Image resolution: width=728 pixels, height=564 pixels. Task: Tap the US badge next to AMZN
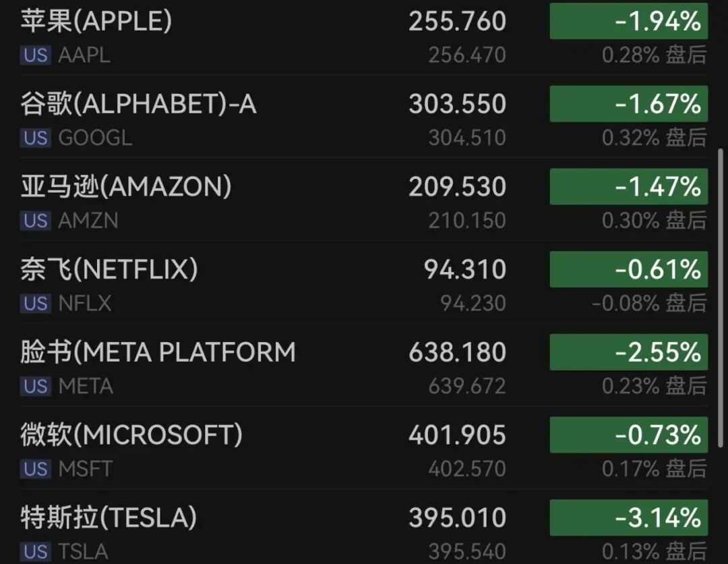pos(35,221)
